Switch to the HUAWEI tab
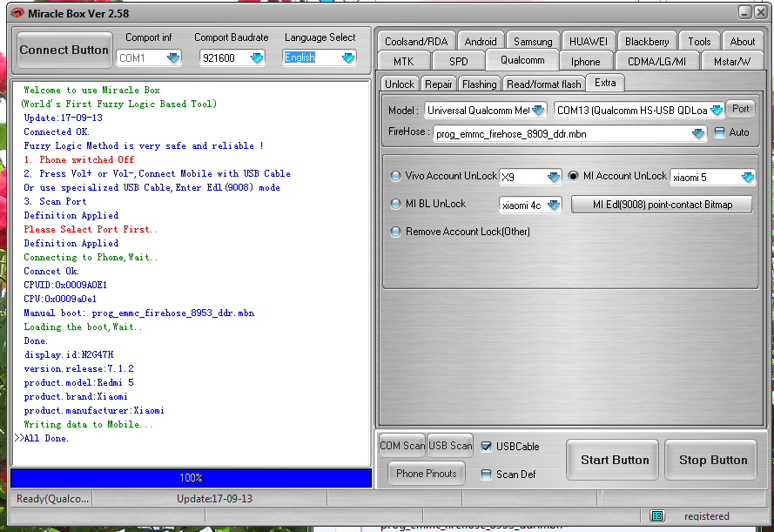 tap(589, 42)
